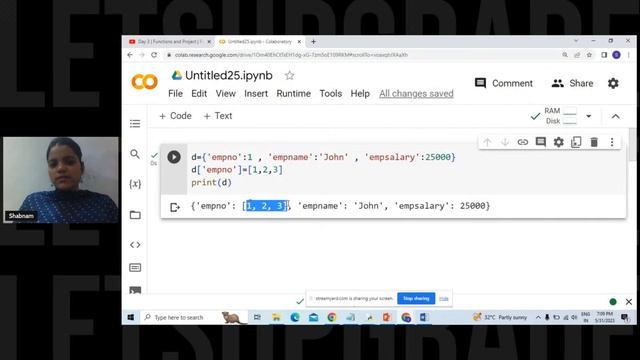
Task: Click Stop sharing button
Action: (416, 299)
